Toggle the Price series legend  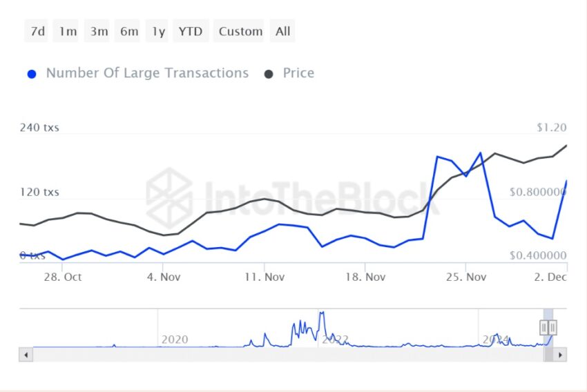click(298, 73)
